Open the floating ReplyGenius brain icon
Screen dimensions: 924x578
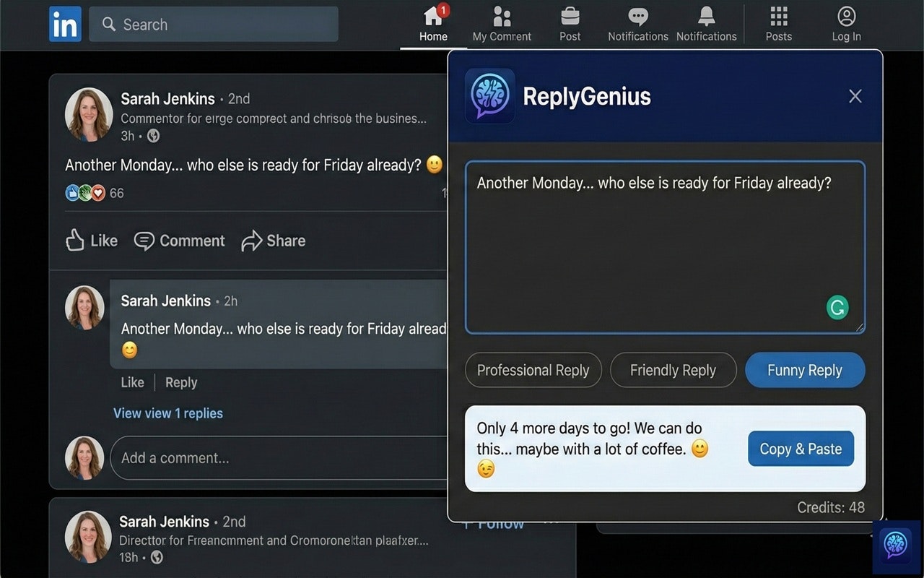tap(895, 548)
